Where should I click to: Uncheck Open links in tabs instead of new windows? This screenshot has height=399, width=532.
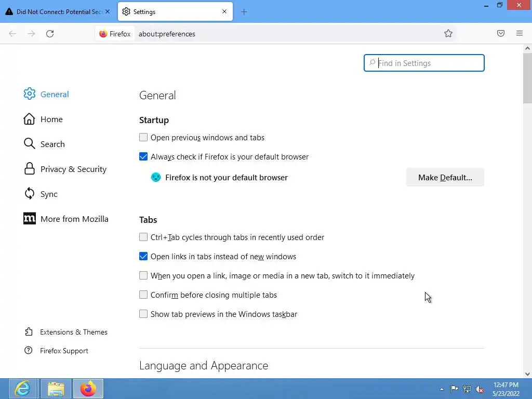(x=143, y=257)
